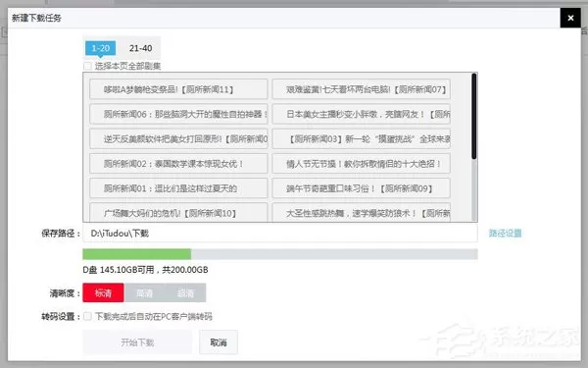Select episode ending with 【厕所新闻07】

(x=361, y=89)
